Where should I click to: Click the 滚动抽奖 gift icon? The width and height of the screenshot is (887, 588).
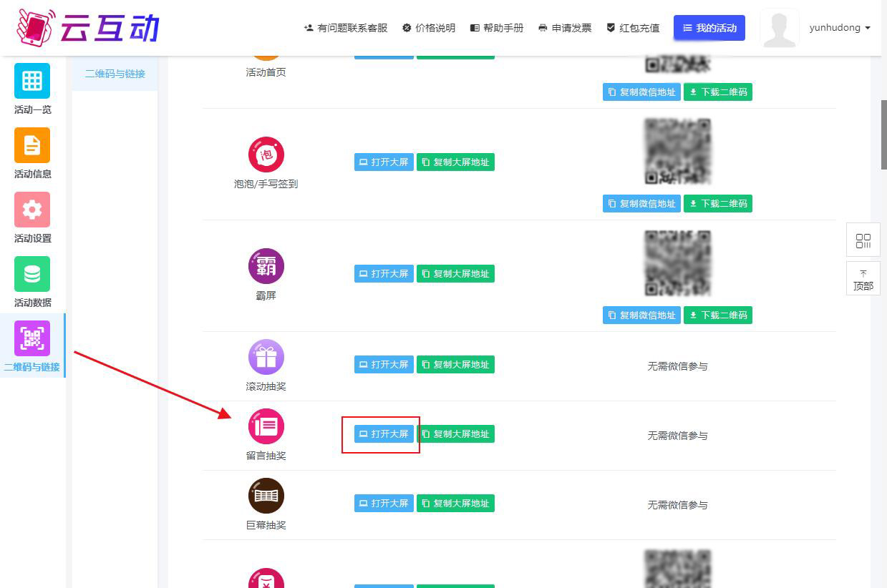266,357
